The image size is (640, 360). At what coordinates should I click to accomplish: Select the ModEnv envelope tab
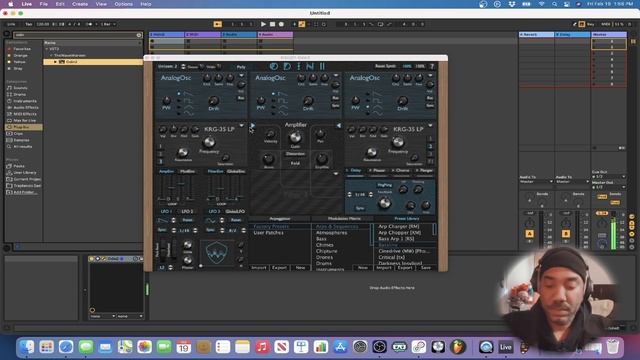click(187, 171)
